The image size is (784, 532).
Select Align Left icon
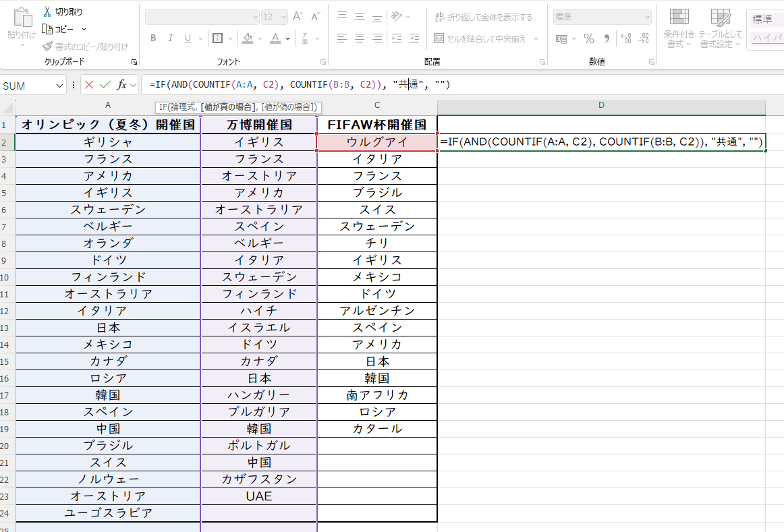342,38
